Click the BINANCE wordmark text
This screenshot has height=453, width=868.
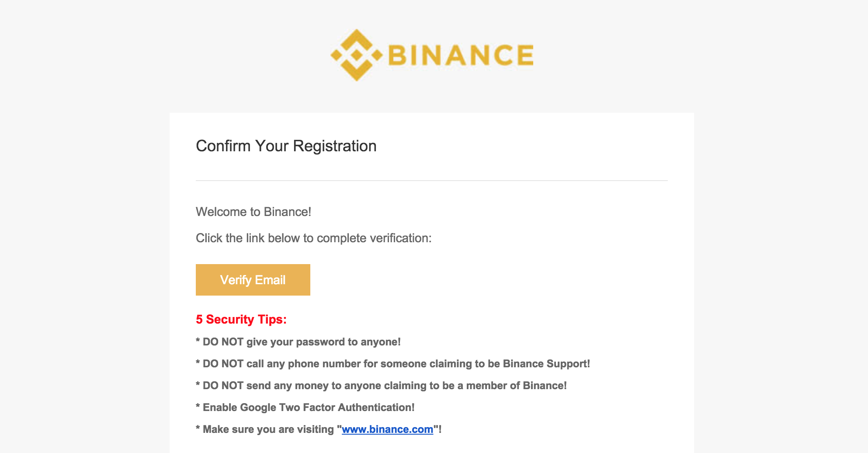461,55
